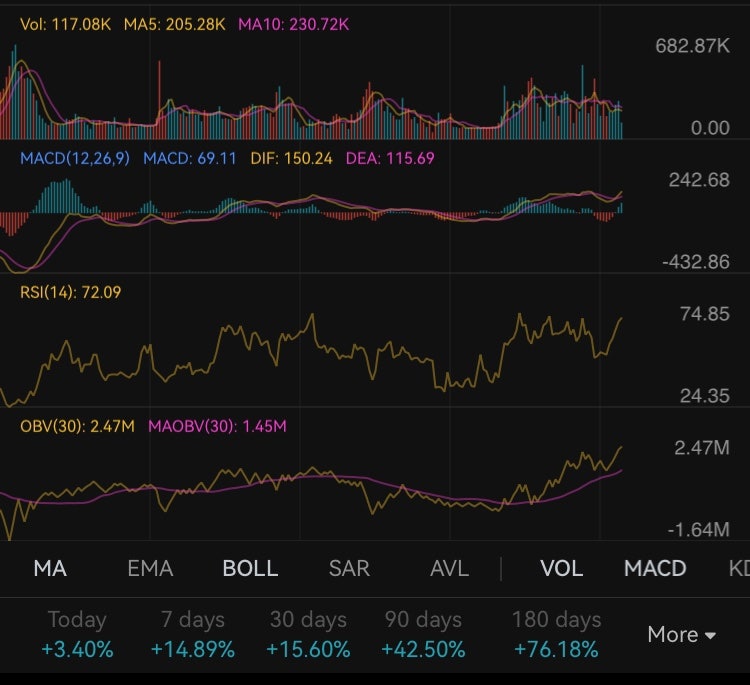Select the 7 days performance +14.89%
This screenshot has width=750, height=685.
pos(192,634)
